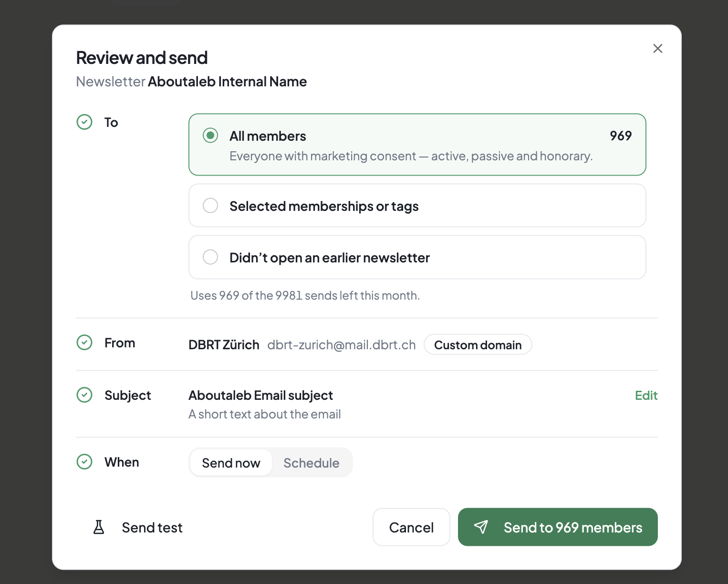Send to 969 members

[558, 527]
